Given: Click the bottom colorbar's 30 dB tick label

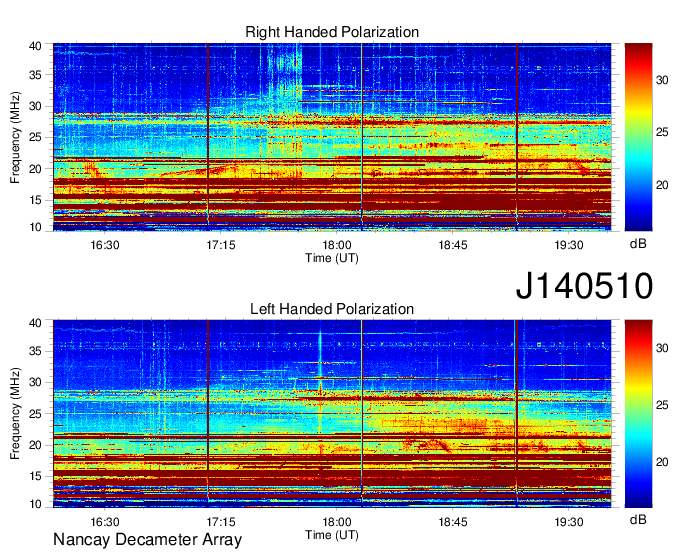Looking at the screenshot, I should pos(662,348).
